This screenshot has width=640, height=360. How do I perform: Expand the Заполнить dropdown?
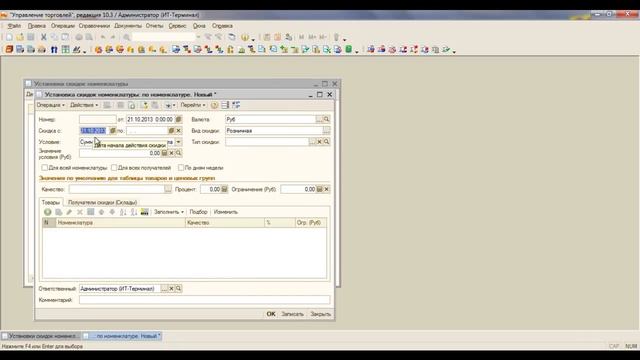(169, 212)
